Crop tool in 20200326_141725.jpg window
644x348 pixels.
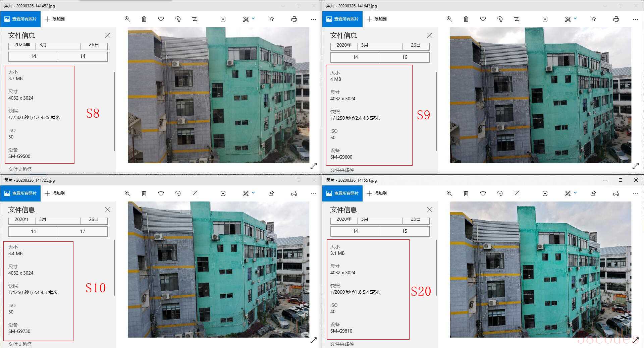click(195, 193)
